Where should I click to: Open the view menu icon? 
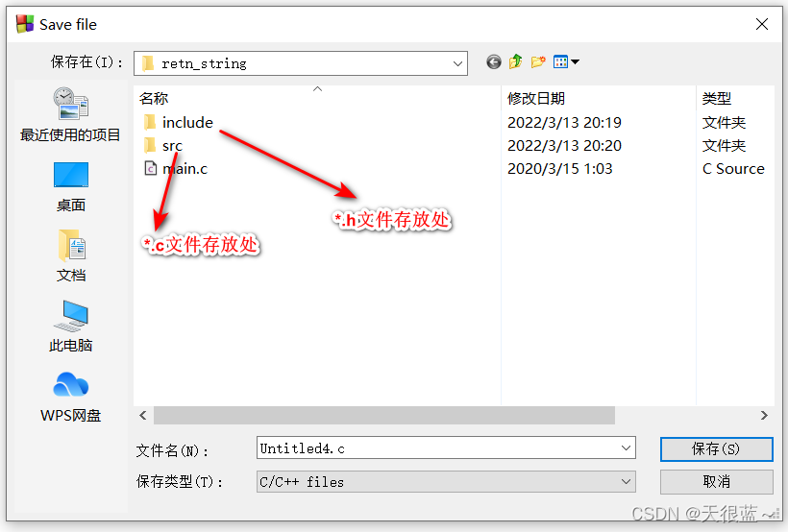pyautogui.click(x=566, y=61)
